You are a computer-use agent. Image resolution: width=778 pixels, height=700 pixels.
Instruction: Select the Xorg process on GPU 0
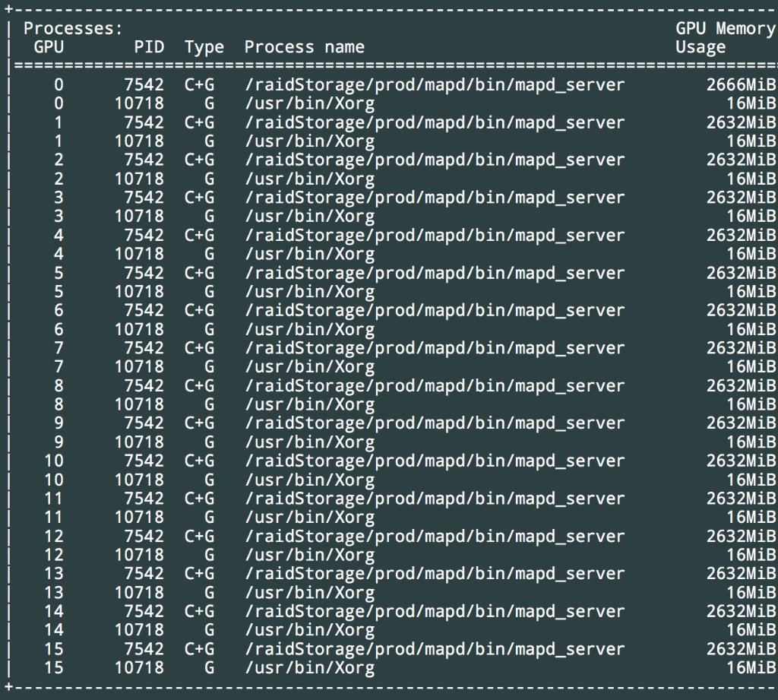click(309, 103)
